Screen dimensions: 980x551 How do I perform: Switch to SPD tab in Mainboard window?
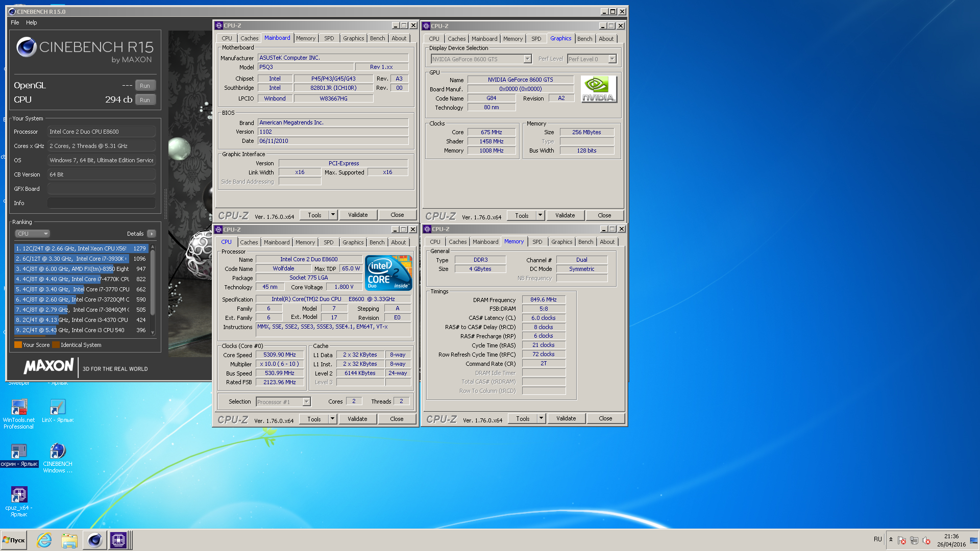(329, 38)
